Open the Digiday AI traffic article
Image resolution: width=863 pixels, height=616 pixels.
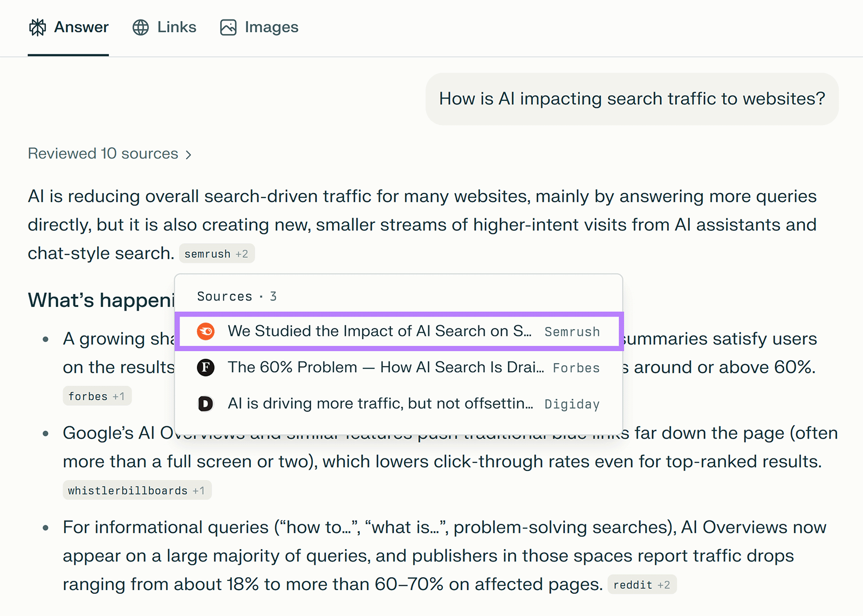(x=381, y=403)
